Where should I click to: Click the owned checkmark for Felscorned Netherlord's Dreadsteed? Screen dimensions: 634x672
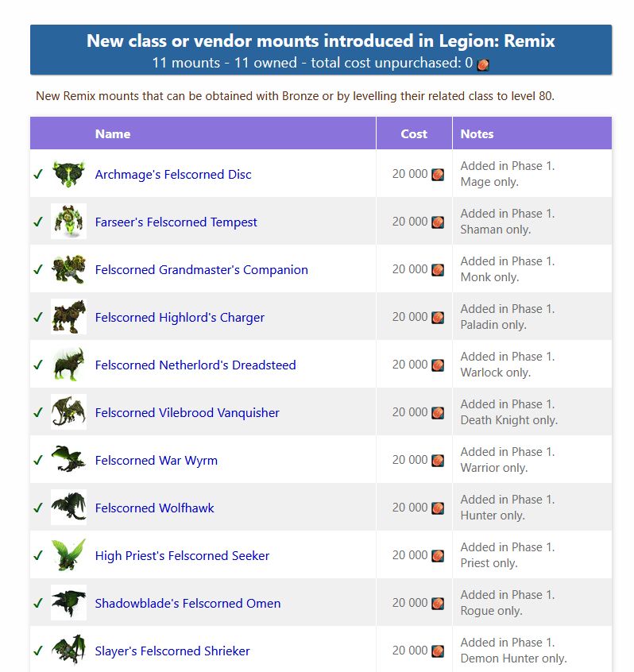pyautogui.click(x=38, y=365)
